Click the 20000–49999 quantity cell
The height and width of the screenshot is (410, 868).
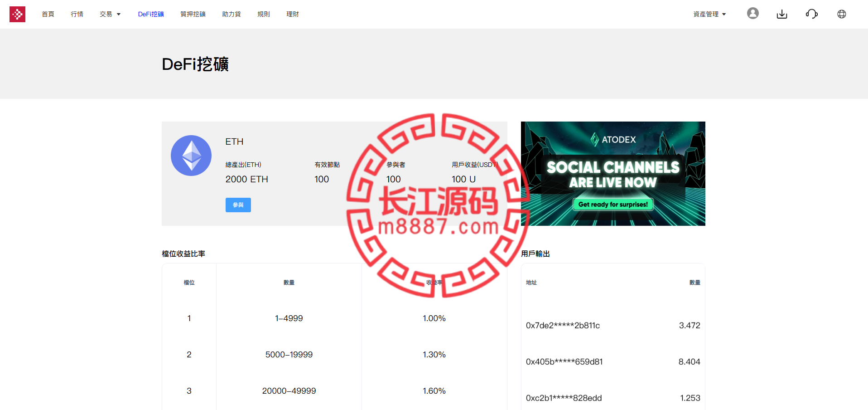[289, 391]
